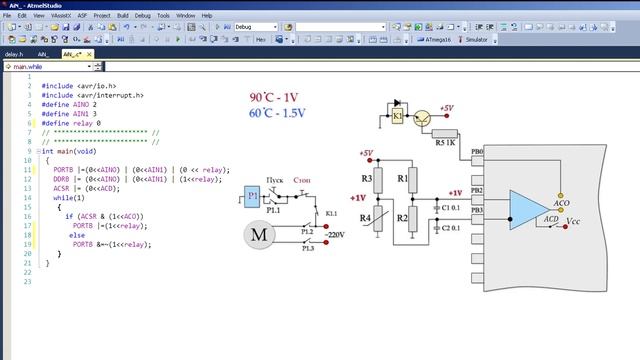Open the Window menu
The width and height of the screenshot is (640, 360).
(x=185, y=16)
